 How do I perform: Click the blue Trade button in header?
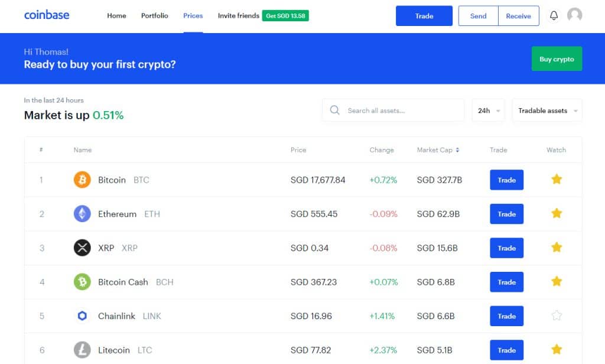424,16
